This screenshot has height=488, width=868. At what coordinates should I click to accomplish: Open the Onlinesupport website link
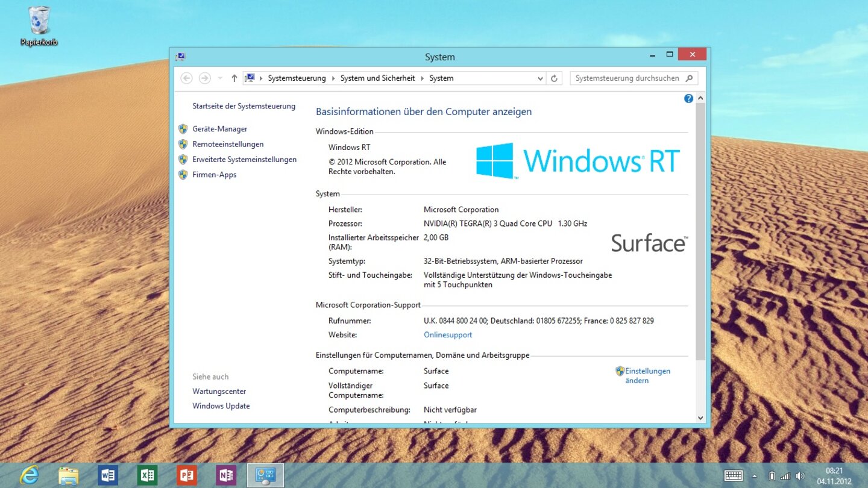448,335
